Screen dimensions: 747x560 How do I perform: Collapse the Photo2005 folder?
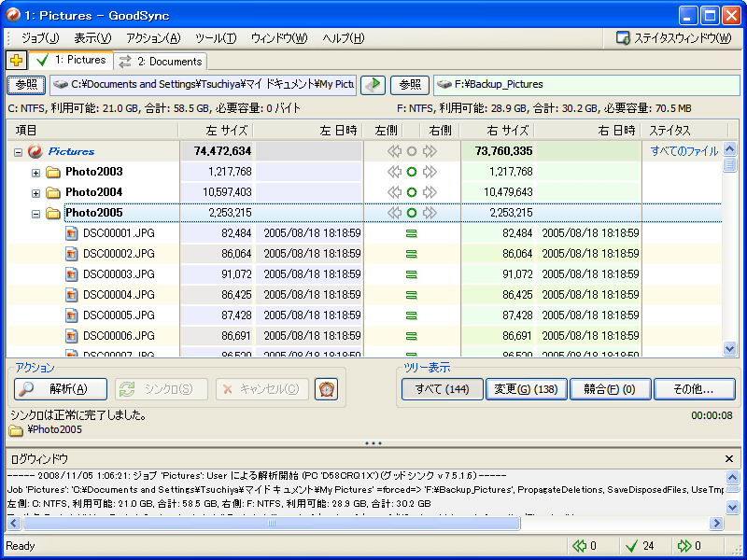[35, 214]
